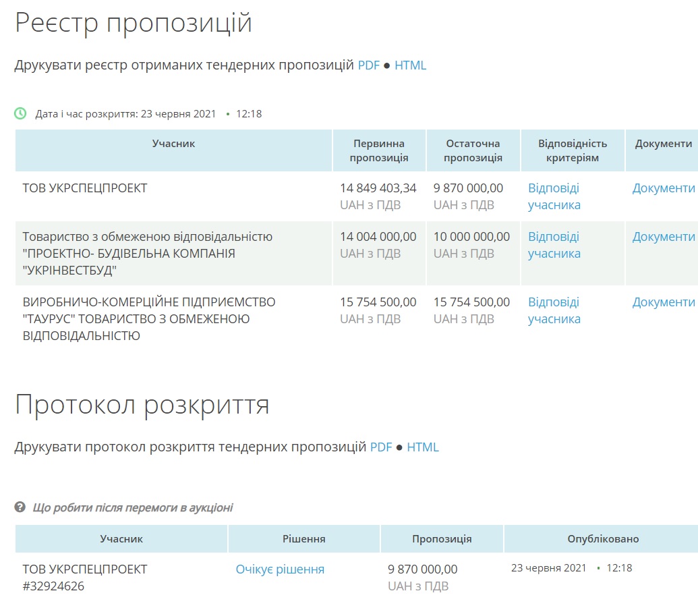Click ТАУРУС final offer 15 754 500,00
This screenshot has height=616, width=698.
471,302
